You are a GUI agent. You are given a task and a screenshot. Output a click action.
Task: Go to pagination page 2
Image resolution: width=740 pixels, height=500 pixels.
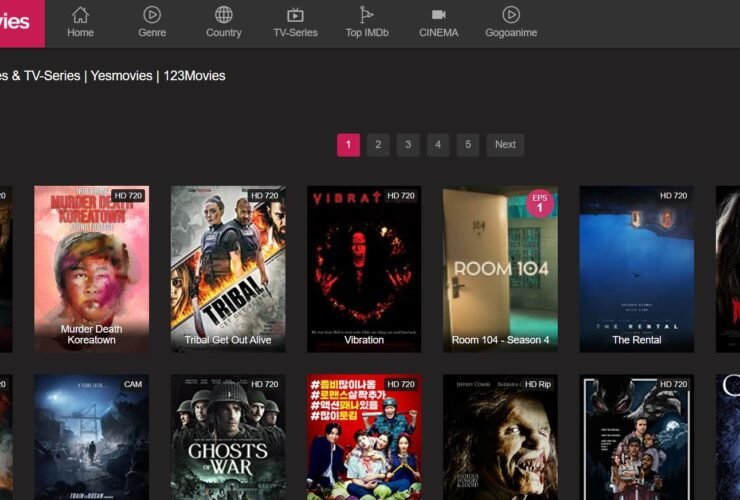tap(378, 144)
